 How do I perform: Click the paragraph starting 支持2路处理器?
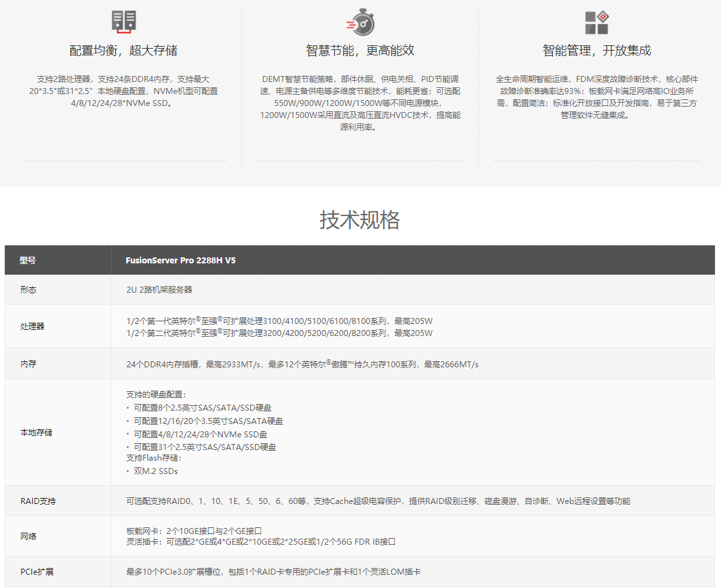(x=123, y=91)
